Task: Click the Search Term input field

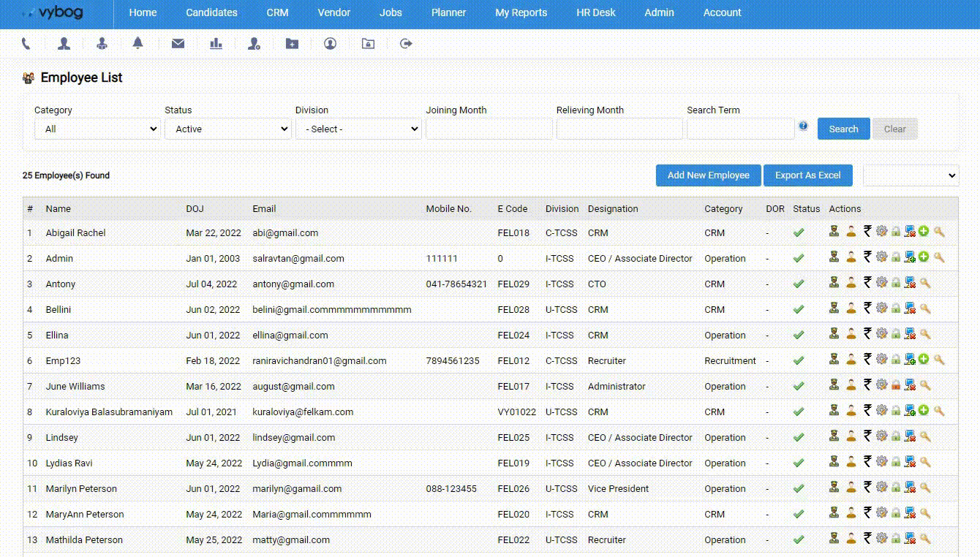Action: tap(740, 129)
